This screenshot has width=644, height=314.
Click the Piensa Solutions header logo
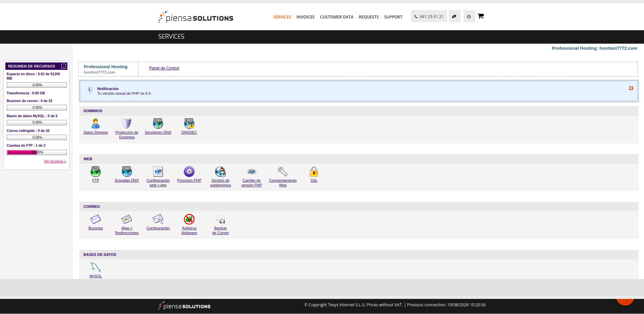pyautogui.click(x=196, y=17)
